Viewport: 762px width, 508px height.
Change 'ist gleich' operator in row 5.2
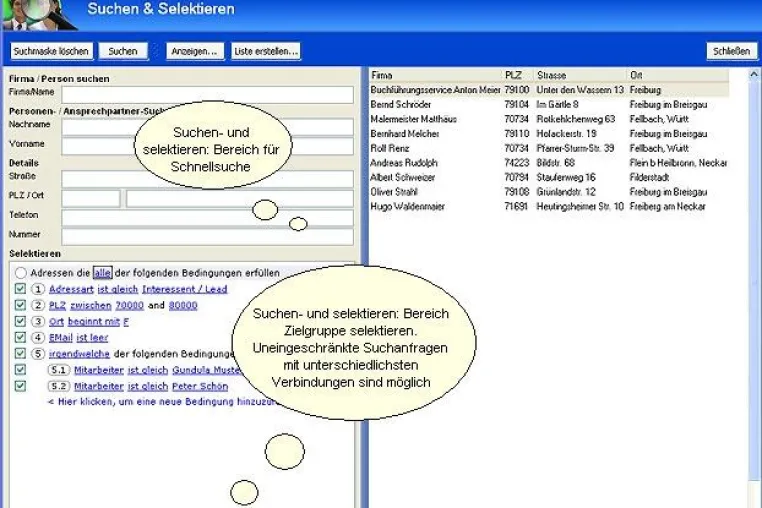tap(148, 386)
